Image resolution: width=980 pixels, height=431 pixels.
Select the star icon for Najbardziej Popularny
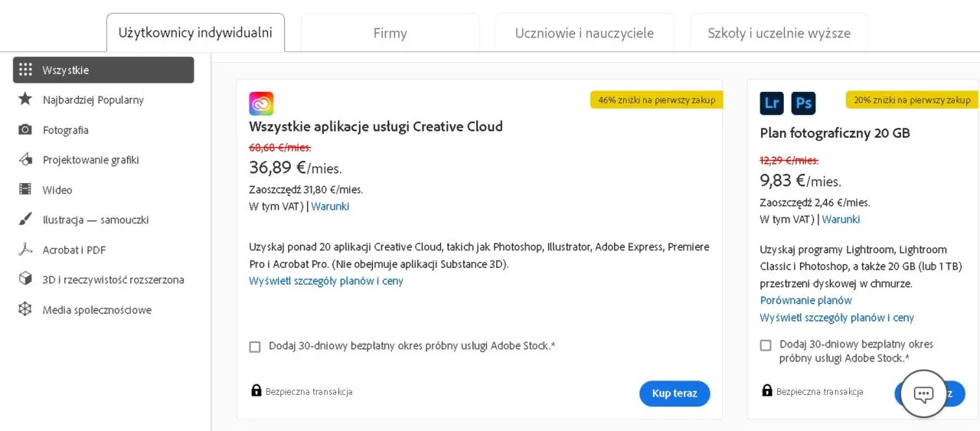tap(25, 100)
